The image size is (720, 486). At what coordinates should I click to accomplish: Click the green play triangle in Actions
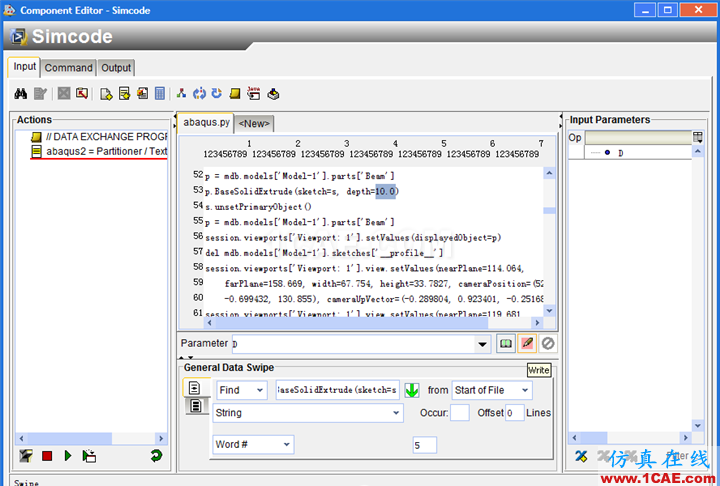[x=68, y=456]
